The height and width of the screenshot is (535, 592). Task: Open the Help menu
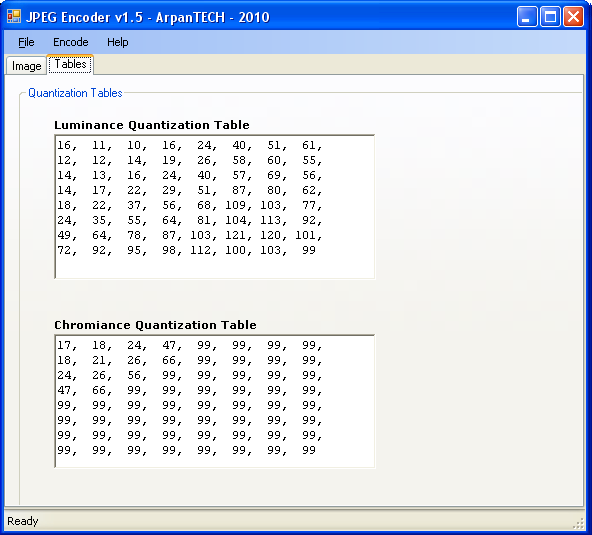(117, 42)
